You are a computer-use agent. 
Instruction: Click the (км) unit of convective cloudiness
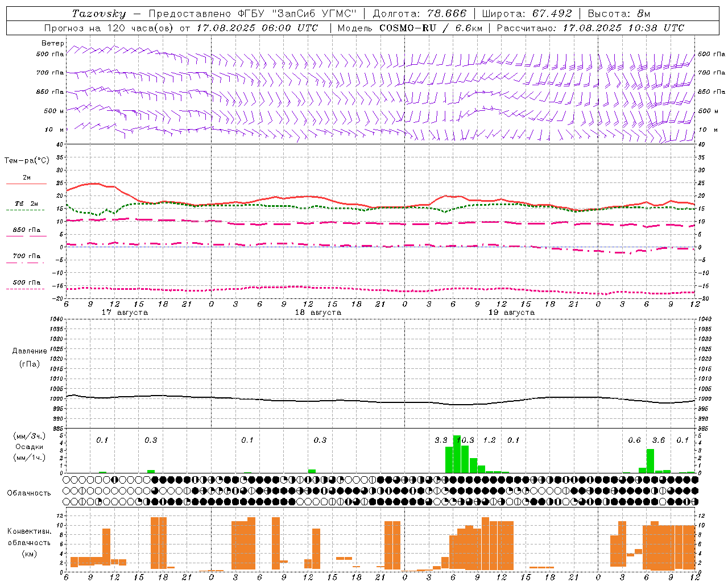point(30,554)
